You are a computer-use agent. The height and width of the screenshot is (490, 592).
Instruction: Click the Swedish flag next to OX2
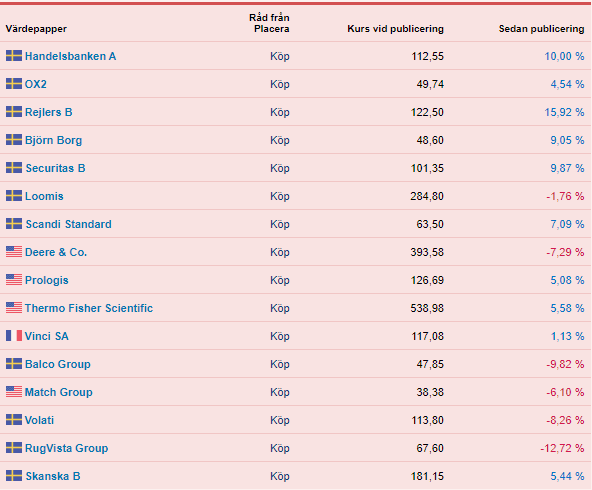pyautogui.click(x=14, y=84)
